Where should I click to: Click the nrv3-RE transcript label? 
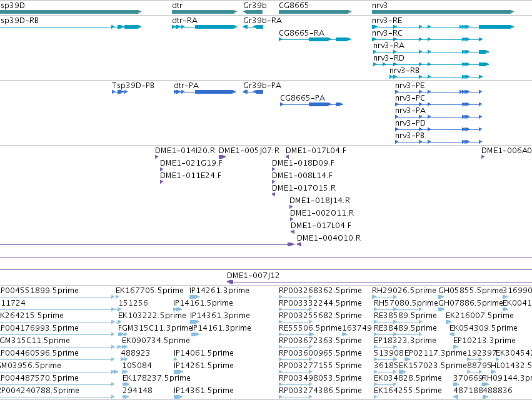tap(387, 21)
